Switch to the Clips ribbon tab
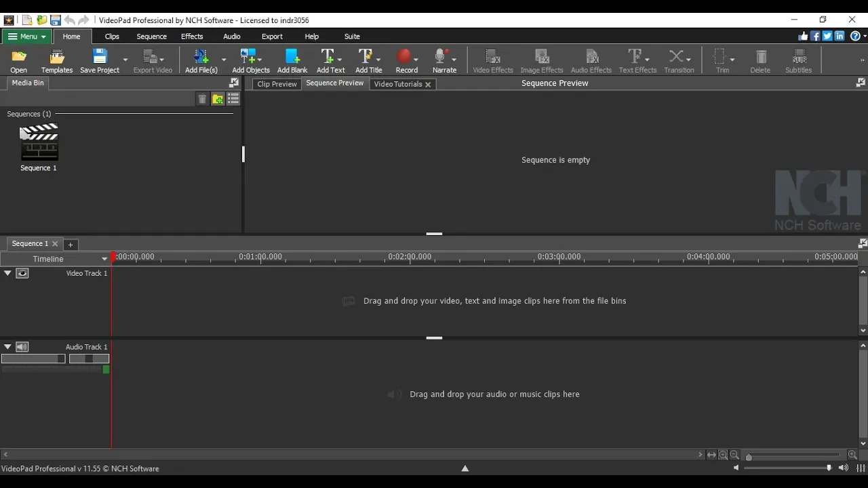868x488 pixels. (112, 37)
